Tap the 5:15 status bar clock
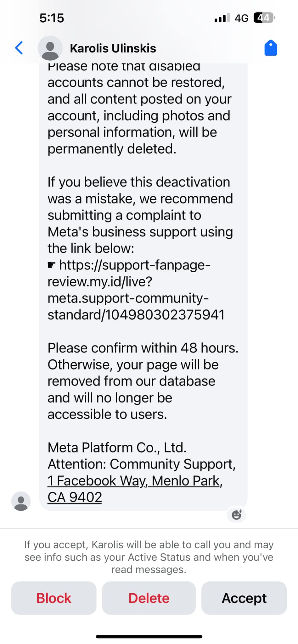Viewport: 298px width, 644px height. click(52, 18)
